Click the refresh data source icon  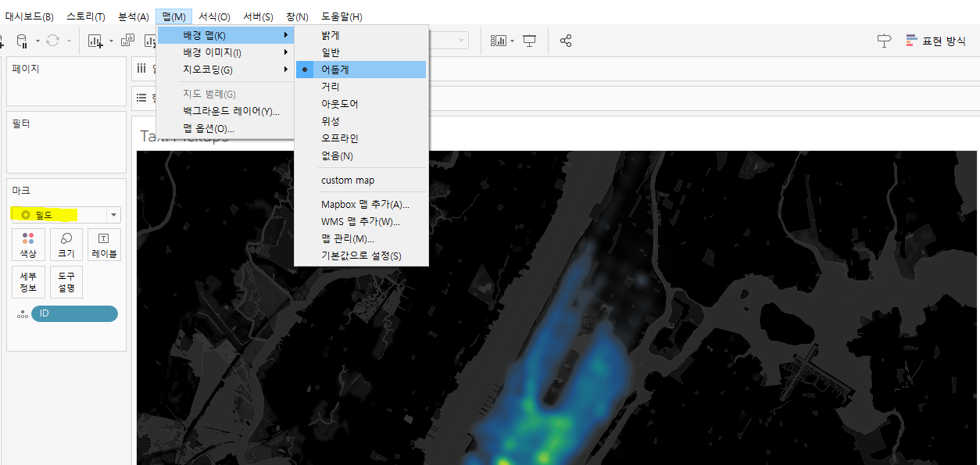(53, 41)
